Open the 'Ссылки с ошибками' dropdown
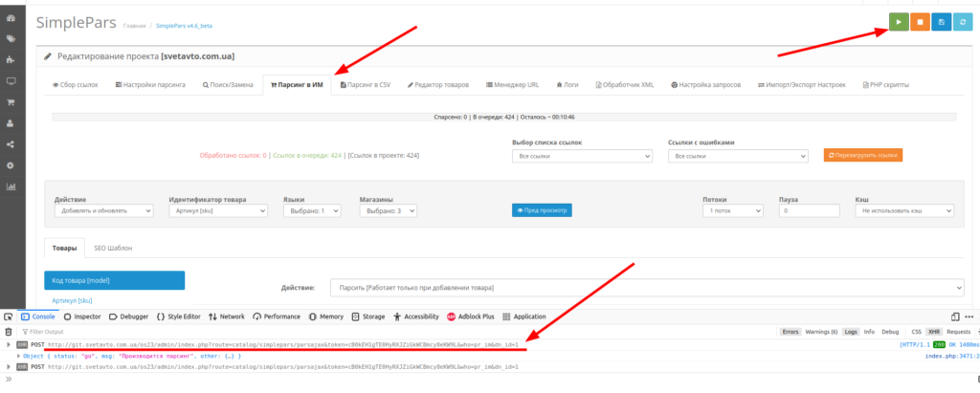980x393 pixels. (x=738, y=156)
